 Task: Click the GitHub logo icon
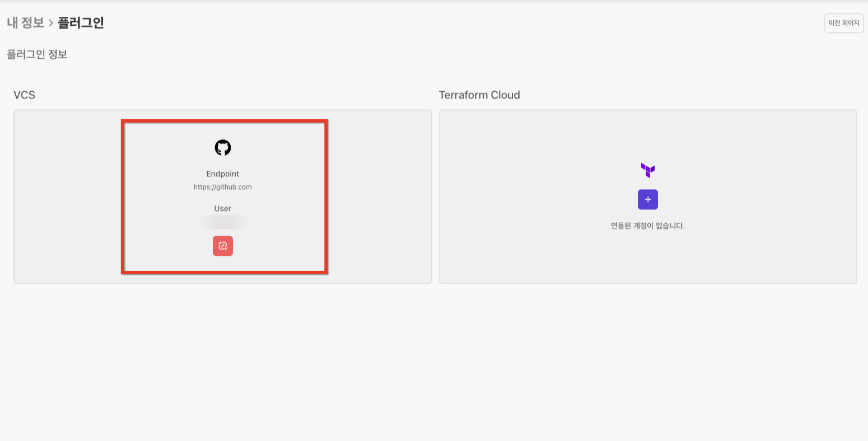[x=223, y=148]
